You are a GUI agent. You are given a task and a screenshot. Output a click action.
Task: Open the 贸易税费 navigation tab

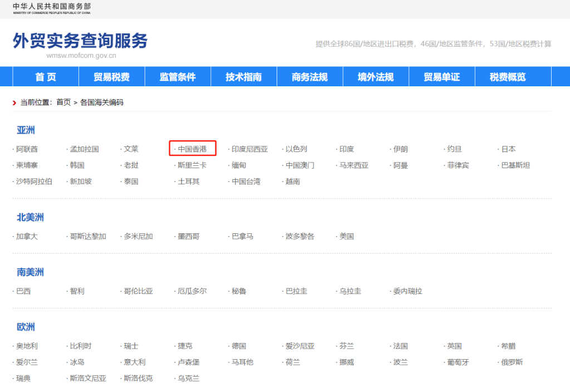pyautogui.click(x=111, y=77)
